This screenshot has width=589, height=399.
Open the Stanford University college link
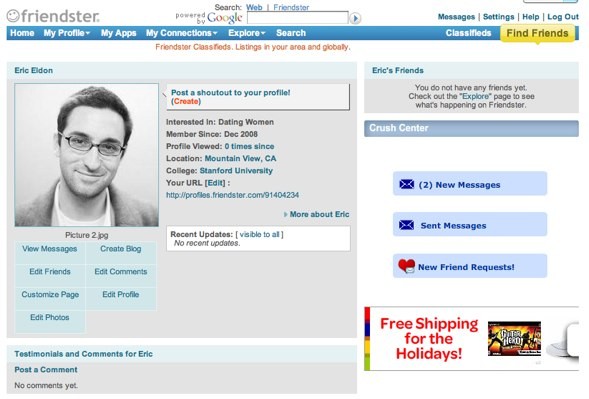pyautogui.click(x=236, y=171)
